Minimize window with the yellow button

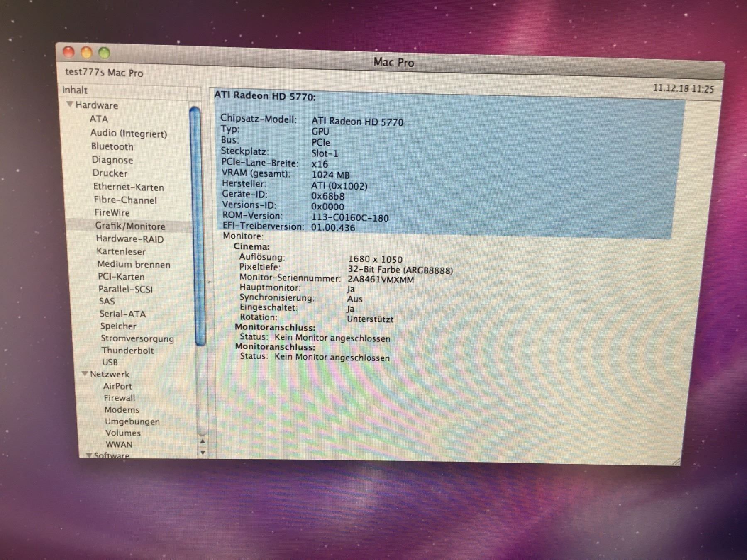pos(86,53)
